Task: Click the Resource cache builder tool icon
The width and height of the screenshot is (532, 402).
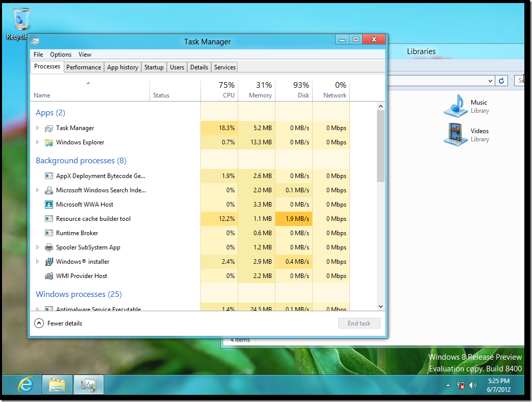Action: (49, 219)
